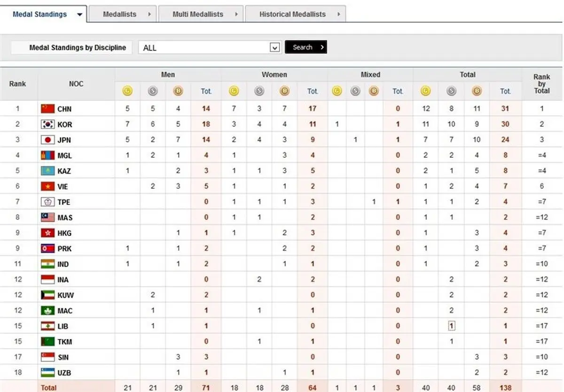Click the Rank by Total column header
The width and height of the screenshot is (564, 392).
tap(541, 84)
